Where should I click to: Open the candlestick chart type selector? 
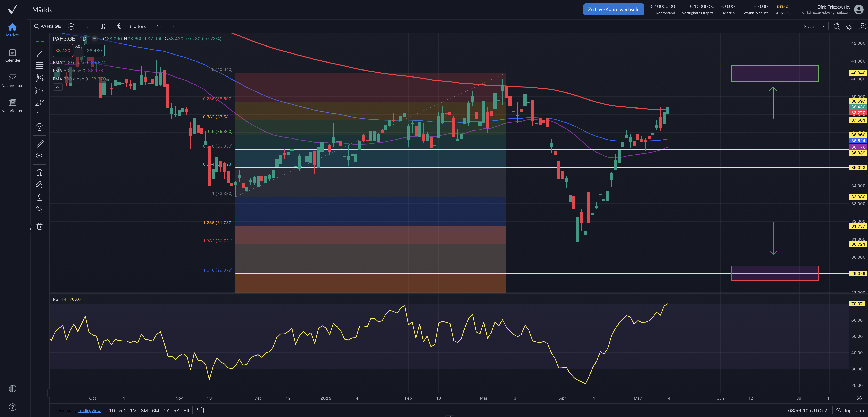(103, 26)
